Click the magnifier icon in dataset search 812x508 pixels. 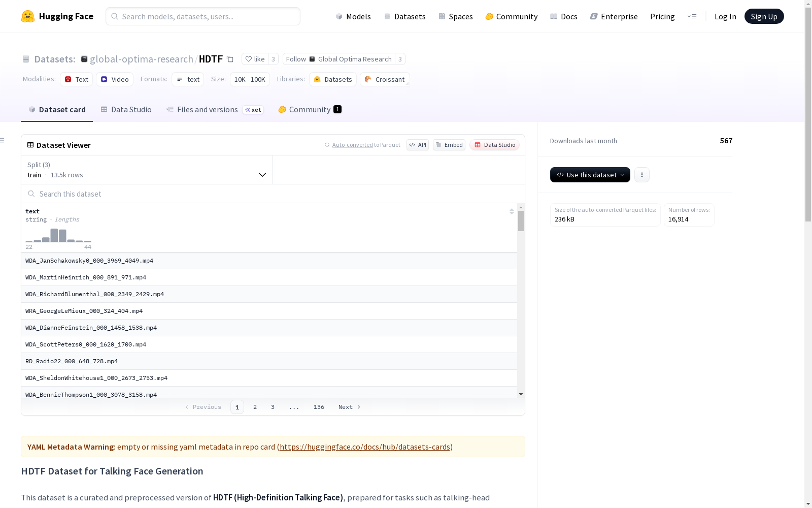(31, 194)
